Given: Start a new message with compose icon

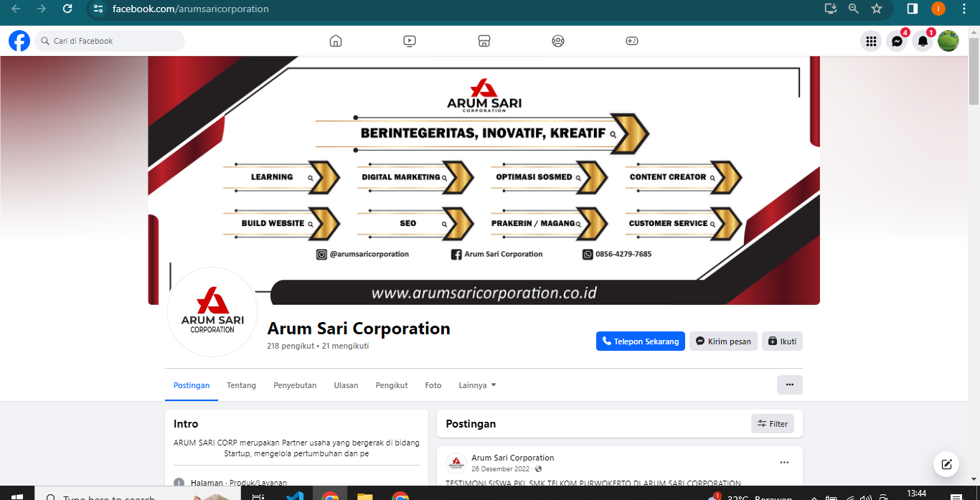Looking at the screenshot, I should click(x=946, y=464).
